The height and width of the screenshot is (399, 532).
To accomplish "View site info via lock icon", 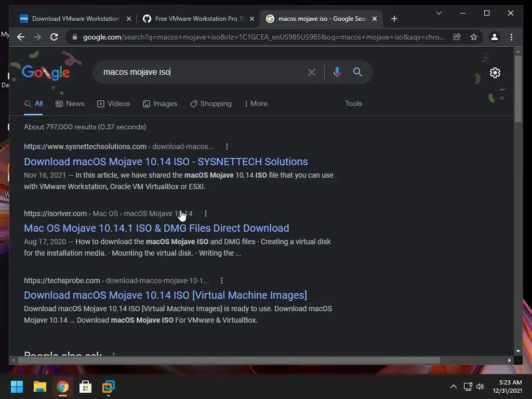I will [x=75, y=37].
